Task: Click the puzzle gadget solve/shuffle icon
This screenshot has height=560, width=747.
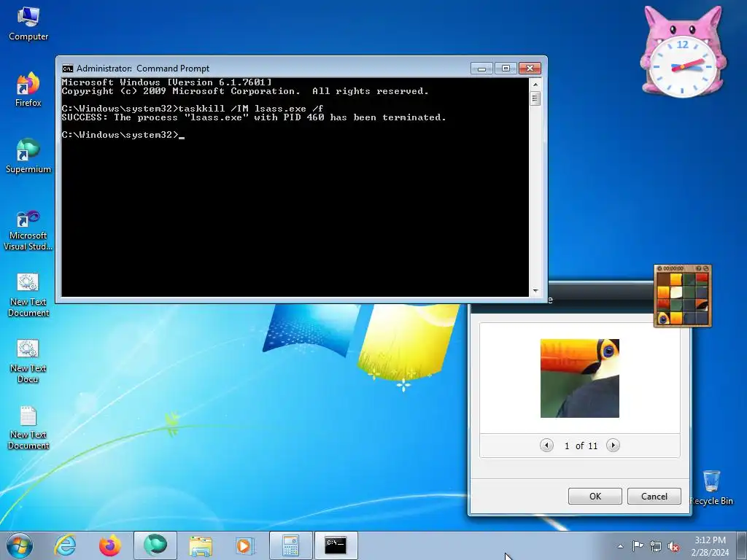Action: [x=706, y=268]
